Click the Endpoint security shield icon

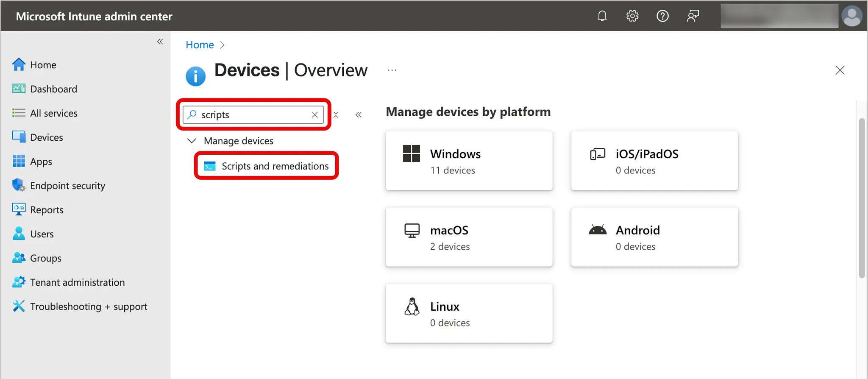19,185
